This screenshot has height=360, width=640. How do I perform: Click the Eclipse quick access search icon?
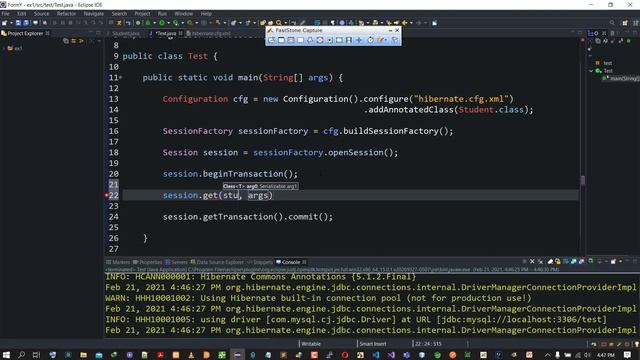tap(612, 23)
